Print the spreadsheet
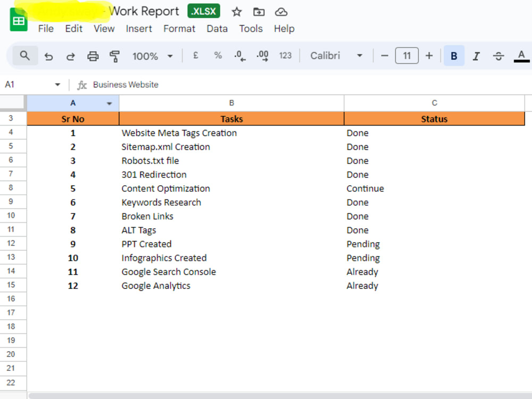Image resolution: width=532 pixels, height=399 pixels. click(x=93, y=56)
